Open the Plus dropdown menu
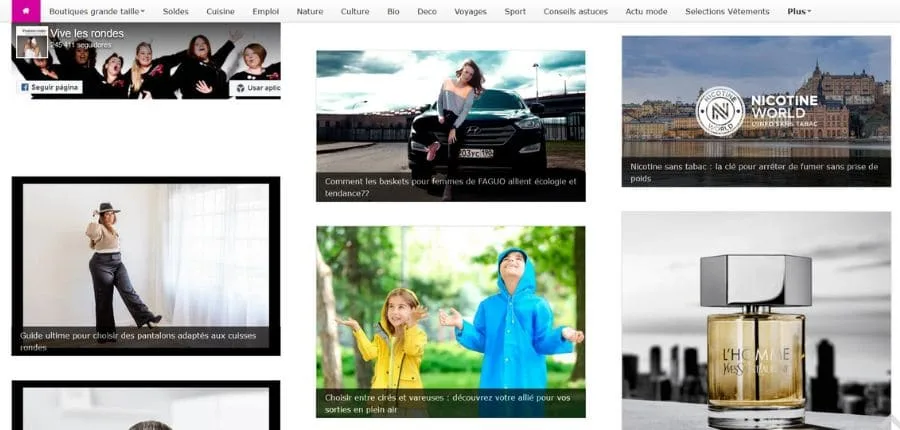 point(798,11)
